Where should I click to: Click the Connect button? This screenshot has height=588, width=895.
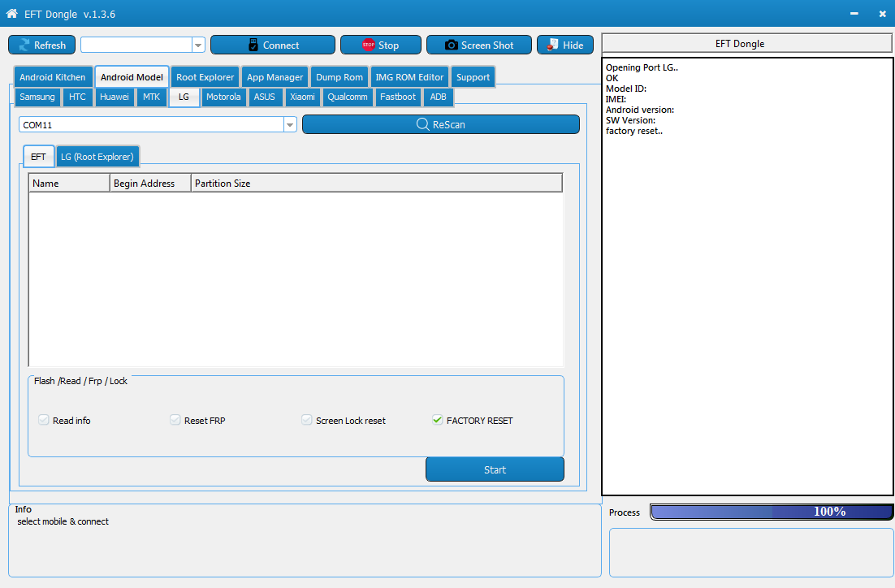coord(273,45)
